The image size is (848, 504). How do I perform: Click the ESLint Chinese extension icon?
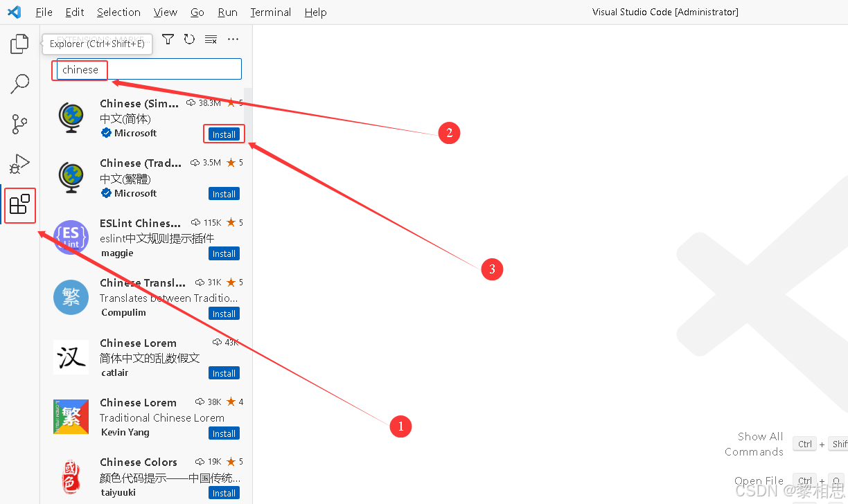tap(71, 237)
